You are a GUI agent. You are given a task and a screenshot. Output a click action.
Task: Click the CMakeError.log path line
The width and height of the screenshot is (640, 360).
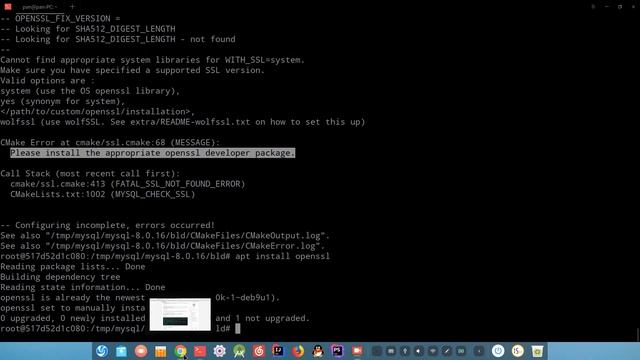162,246
